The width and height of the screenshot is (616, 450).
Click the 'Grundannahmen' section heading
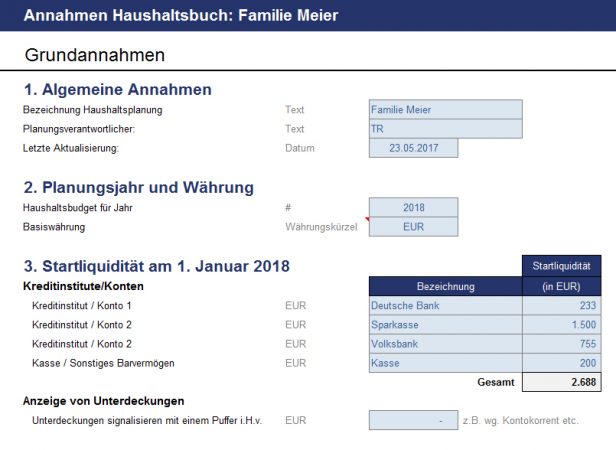coord(94,54)
